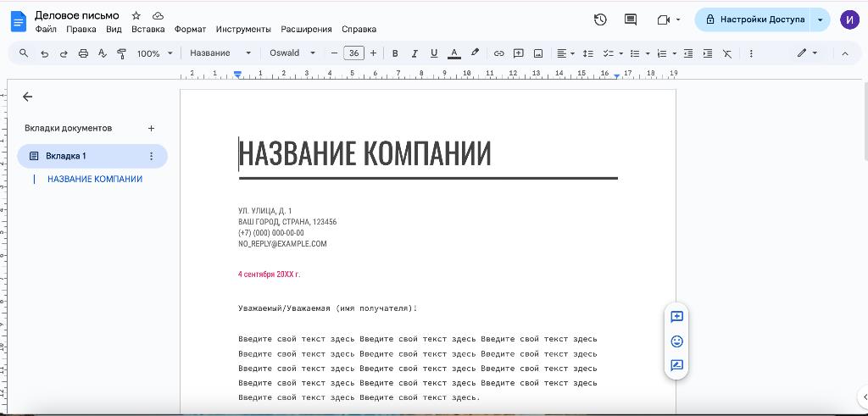Click the font size field showing 36
This screenshot has width=868, height=416.
[x=353, y=53]
